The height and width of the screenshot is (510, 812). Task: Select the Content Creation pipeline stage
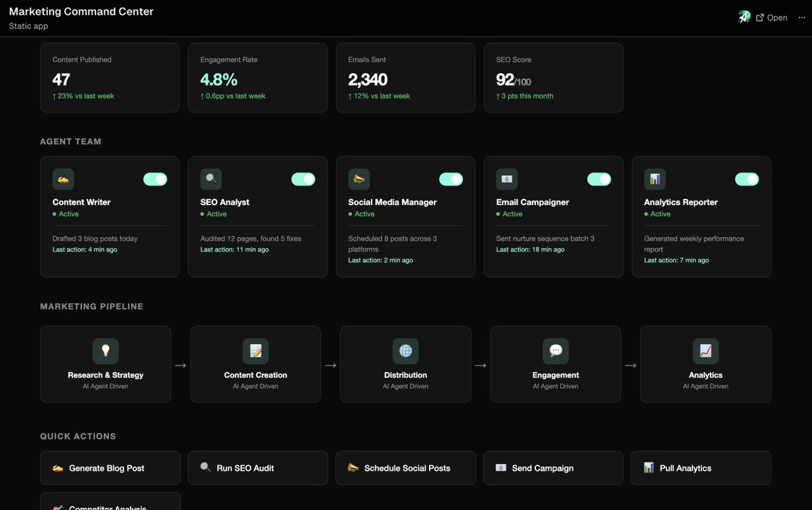pyautogui.click(x=256, y=364)
